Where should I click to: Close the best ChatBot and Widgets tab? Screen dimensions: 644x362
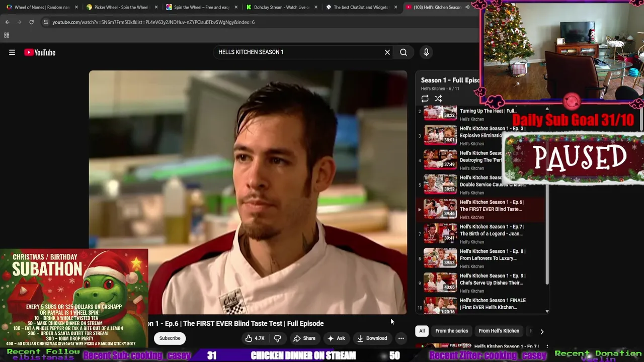[x=395, y=7]
